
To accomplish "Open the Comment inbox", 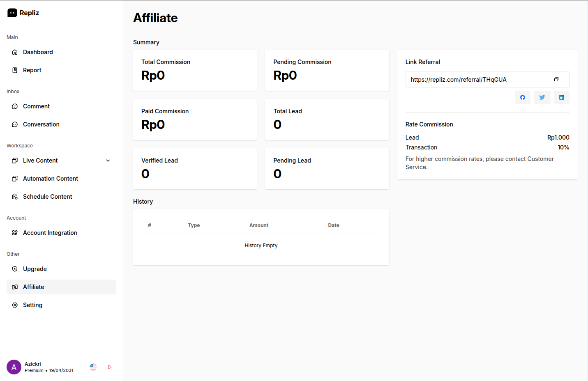I will tap(36, 106).
